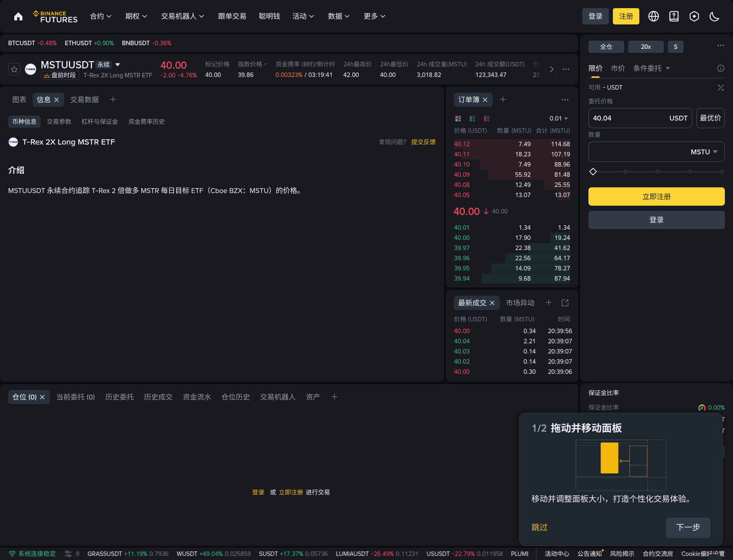
Task: Switch to the 交易参数 tab
Action: tap(59, 122)
